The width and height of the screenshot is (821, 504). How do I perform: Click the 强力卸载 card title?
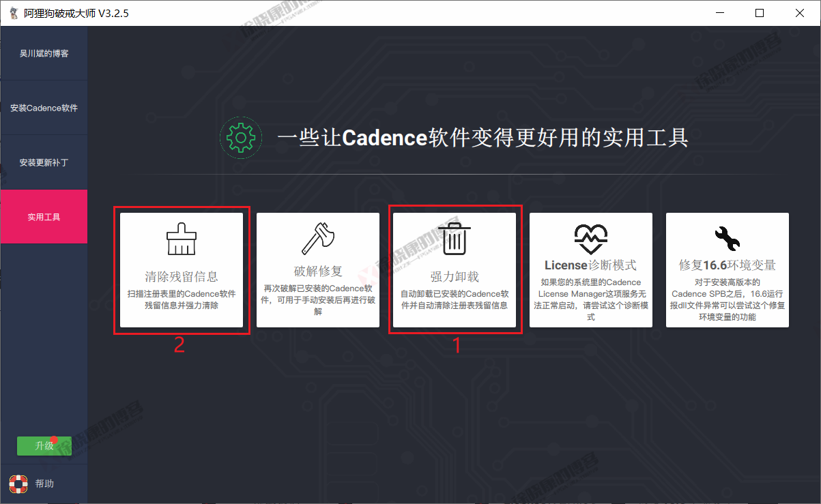tap(454, 277)
